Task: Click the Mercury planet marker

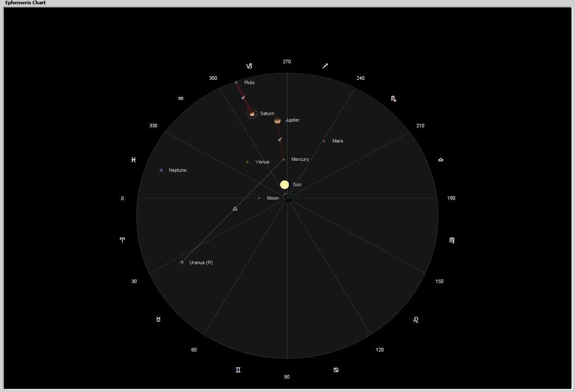Action: [284, 160]
